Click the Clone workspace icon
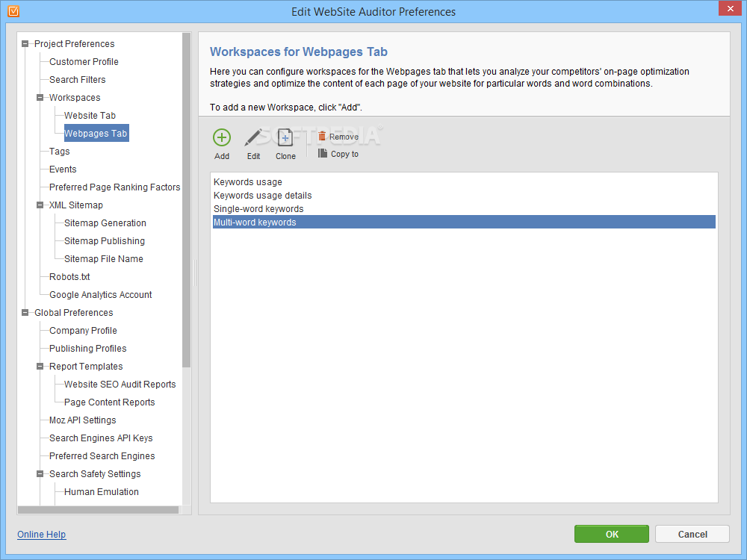This screenshot has width=747, height=560. coord(285,137)
